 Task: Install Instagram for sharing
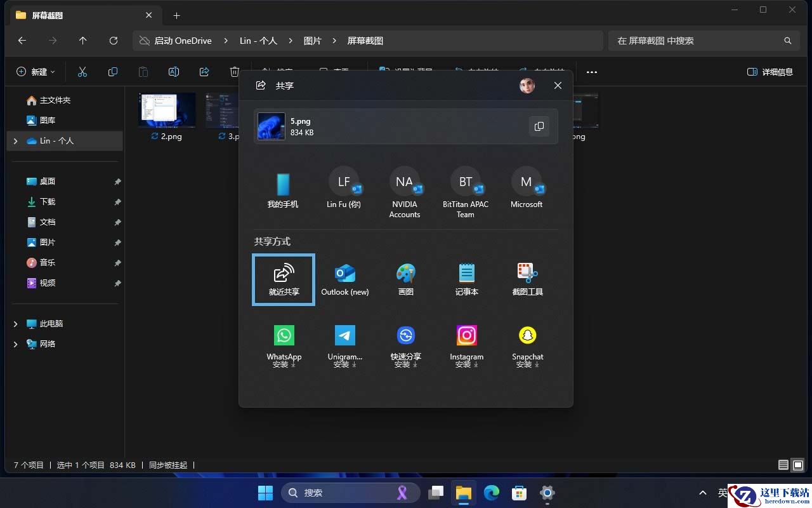coord(467,346)
